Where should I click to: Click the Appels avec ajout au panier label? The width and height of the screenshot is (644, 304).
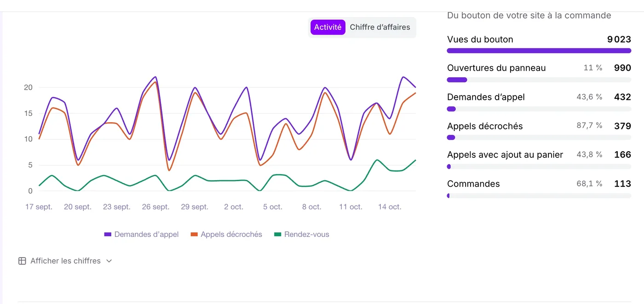click(505, 155)
